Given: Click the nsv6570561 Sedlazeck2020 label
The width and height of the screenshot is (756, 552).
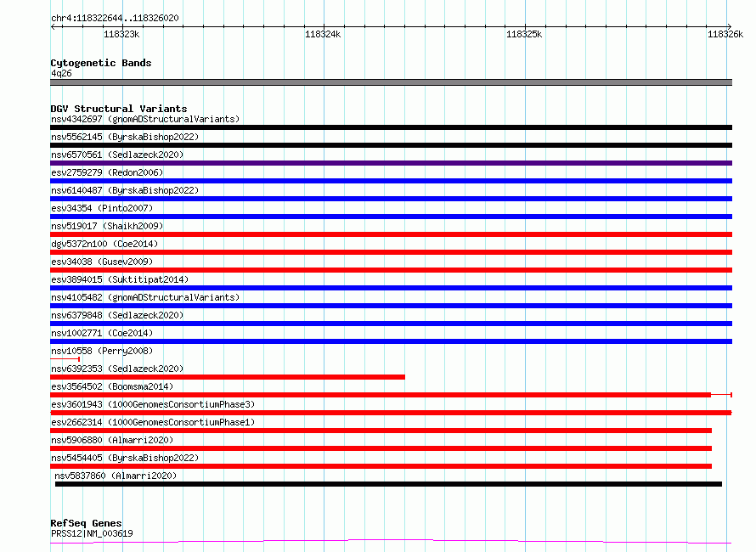Looking at the screenshot, I should (117, 155).
